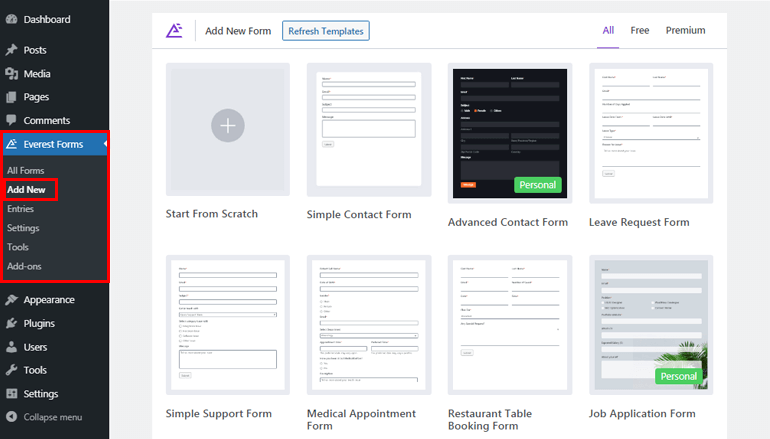Switch to the All templates tab

point(608,30)
